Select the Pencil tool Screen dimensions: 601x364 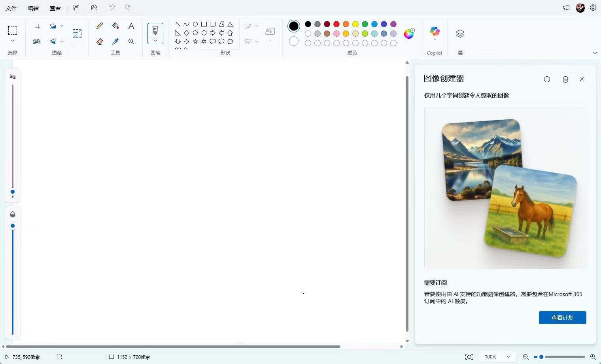100,26
